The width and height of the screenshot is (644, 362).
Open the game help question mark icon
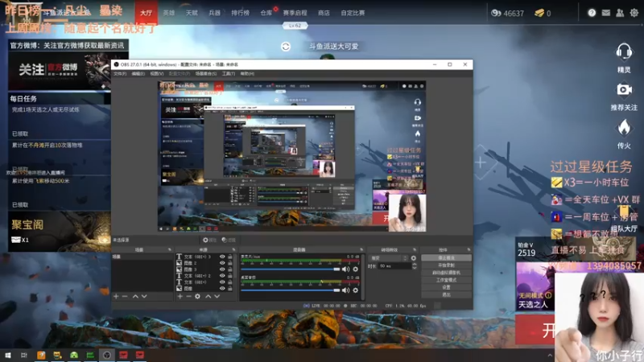(592, 13)
